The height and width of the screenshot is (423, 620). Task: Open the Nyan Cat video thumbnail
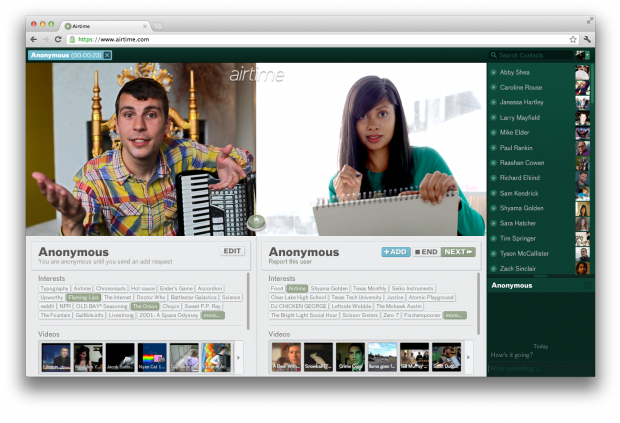(x=152, y=357)
